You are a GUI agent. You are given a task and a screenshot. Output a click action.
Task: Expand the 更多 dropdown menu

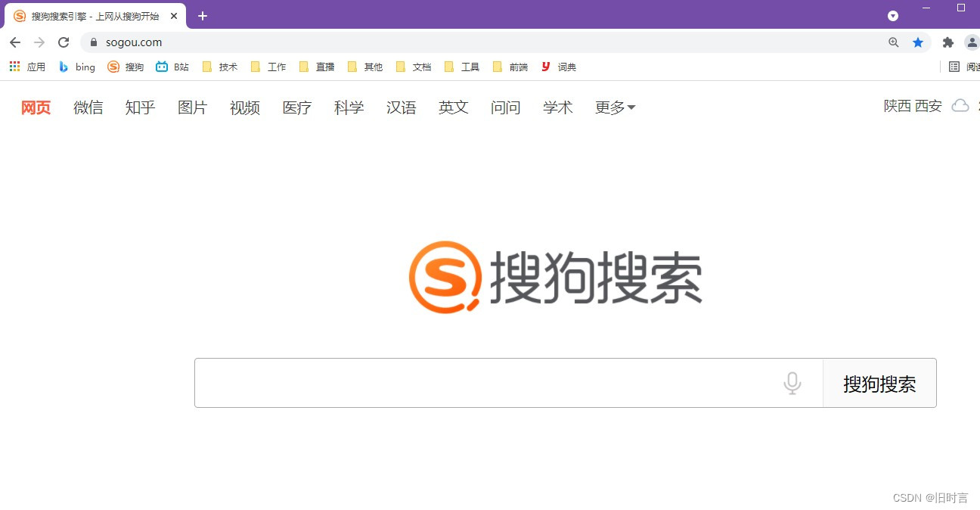(615, 107)
